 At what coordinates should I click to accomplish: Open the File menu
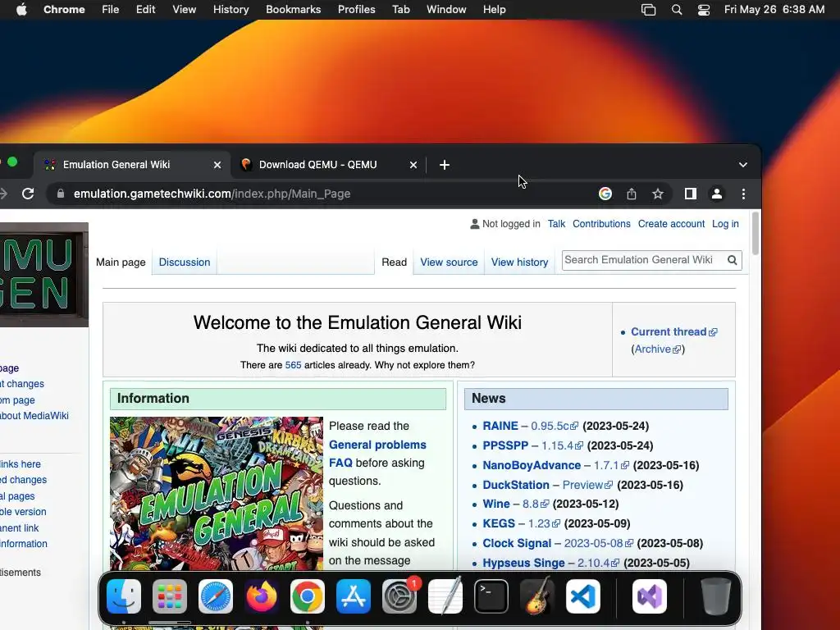pos(111,10)
